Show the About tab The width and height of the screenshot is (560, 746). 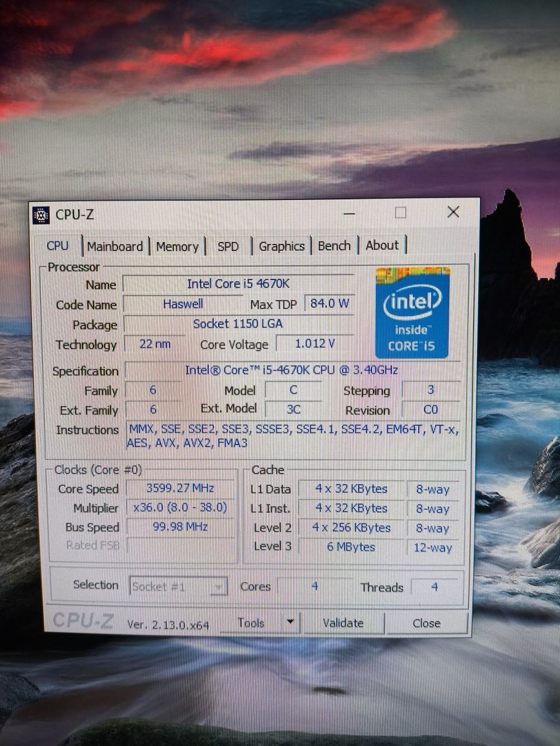tap(382, 245)
